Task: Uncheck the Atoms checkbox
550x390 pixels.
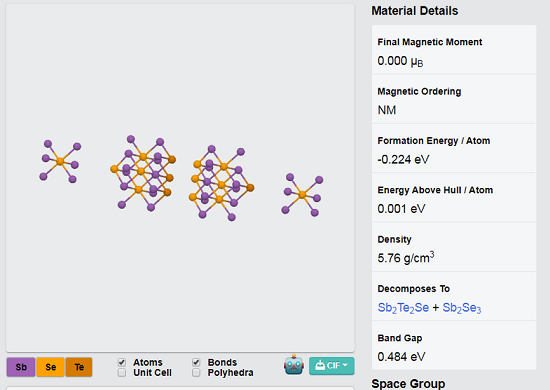Action: [x=122, y=362]
